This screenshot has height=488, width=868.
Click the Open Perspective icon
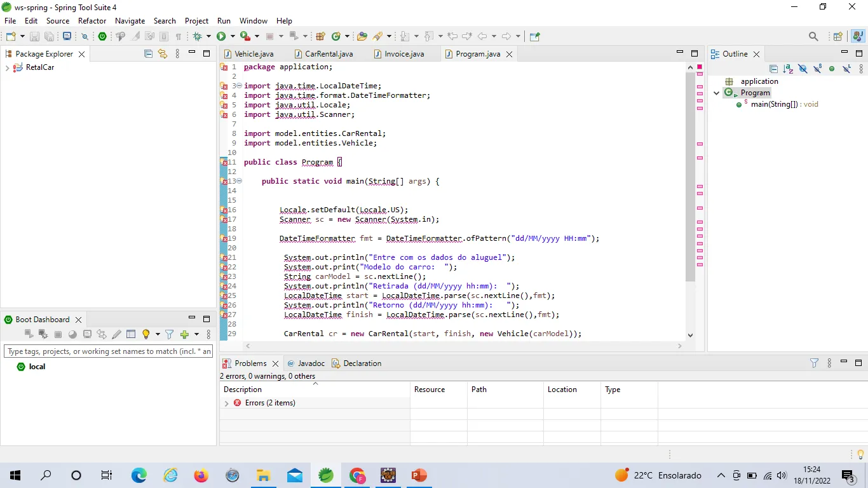click(x=837, y=37)
